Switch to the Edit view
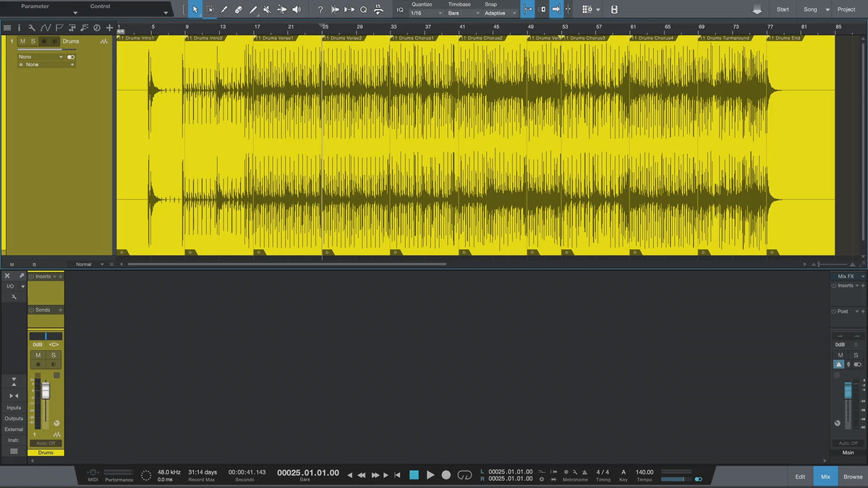This screenshot has width=868, height=488. [x=800, y=476]
